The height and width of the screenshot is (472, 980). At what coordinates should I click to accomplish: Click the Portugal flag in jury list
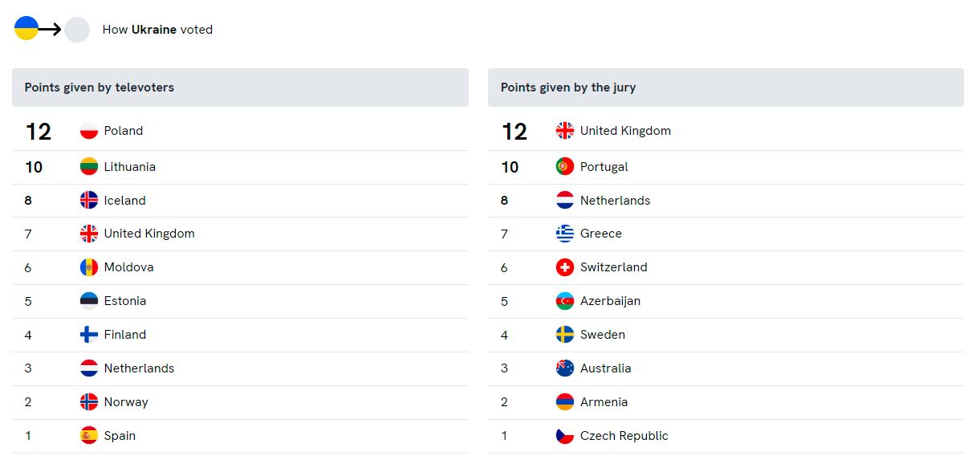coord(565,167)
